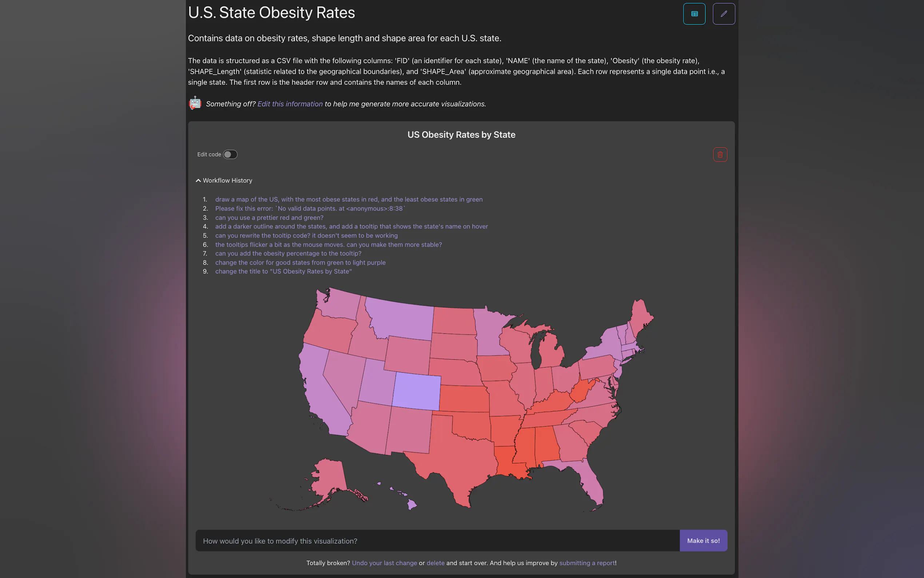Open the 'Edit this information' link
The height and width of the screenshot is (578, 924).
coord(290,104)
